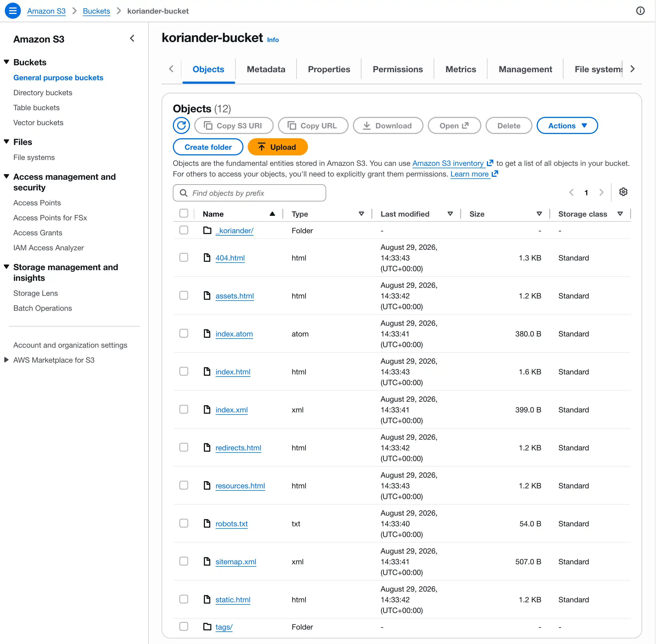
Task: Switch to the Properties tab
Action: coord(329,69)
